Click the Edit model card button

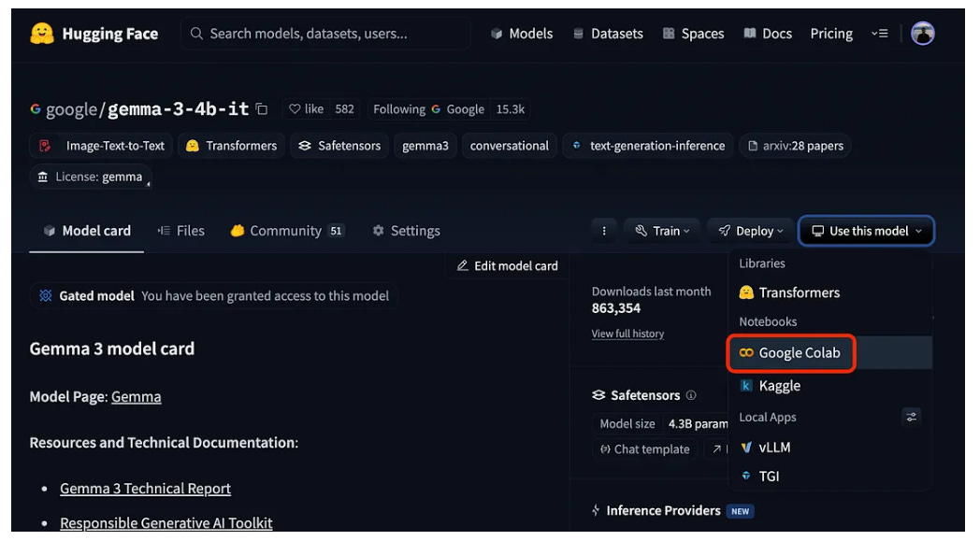[x=507, y=266]
